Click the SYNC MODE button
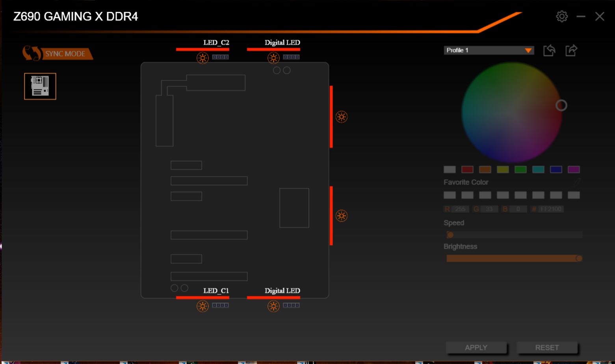 click(x=58, y=54)
